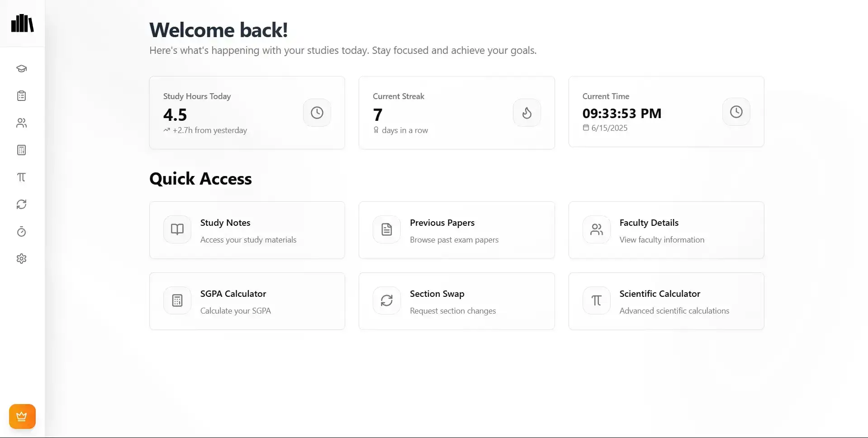
Task: Click the clock icon on Study Hours card
Action: [317, 112]
